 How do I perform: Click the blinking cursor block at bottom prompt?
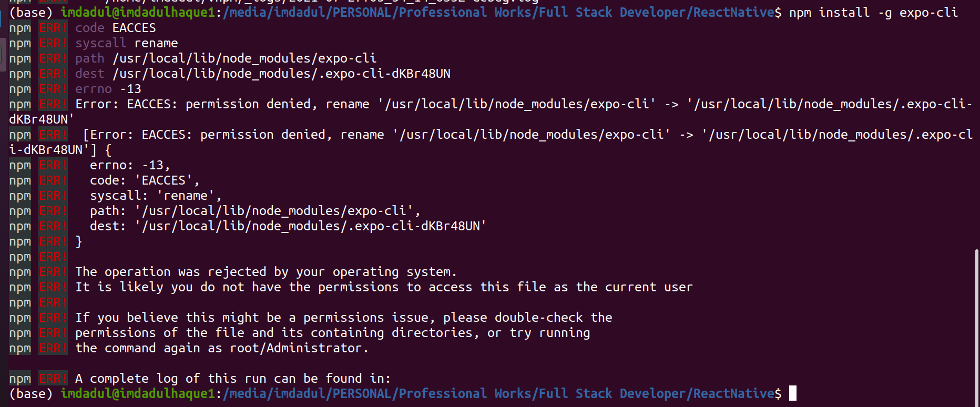pyautogui.click(x=792, y=393)
